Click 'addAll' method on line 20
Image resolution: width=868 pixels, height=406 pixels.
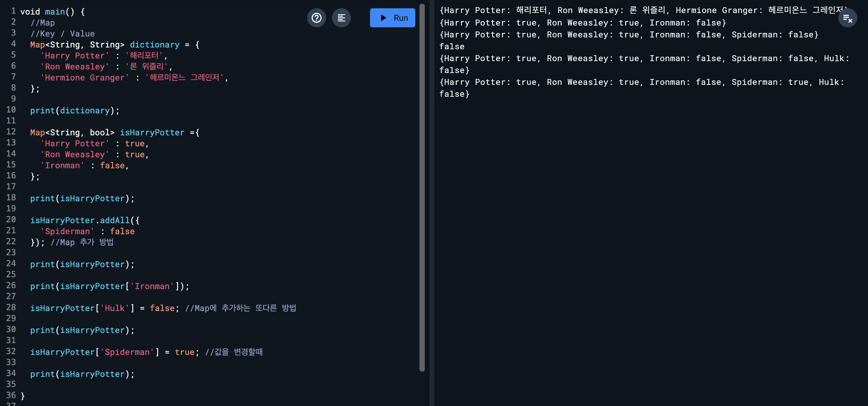[x=115, y=220]
